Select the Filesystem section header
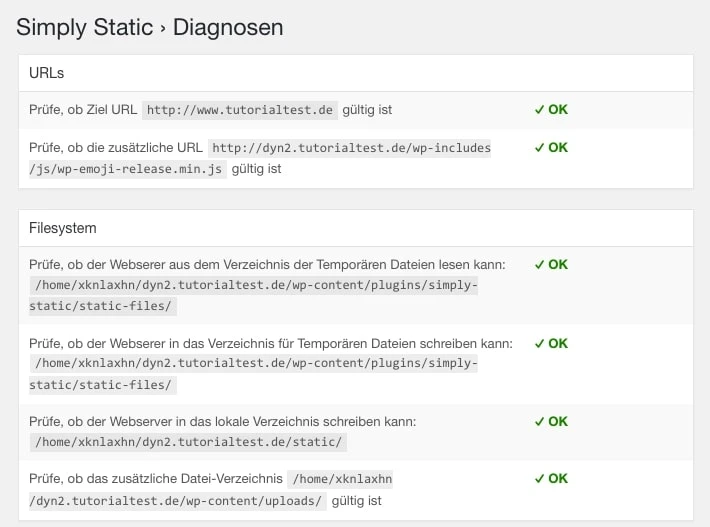 pyautogui.click(x=63, y=228)
